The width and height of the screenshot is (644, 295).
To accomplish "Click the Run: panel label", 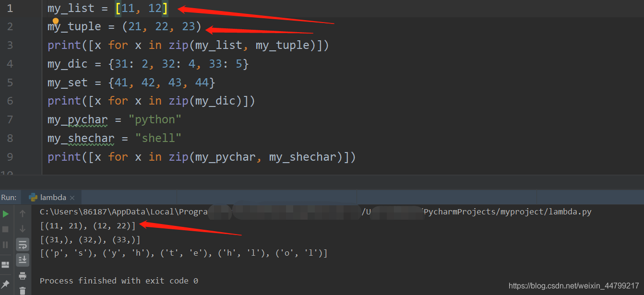I will click(9, 197).
